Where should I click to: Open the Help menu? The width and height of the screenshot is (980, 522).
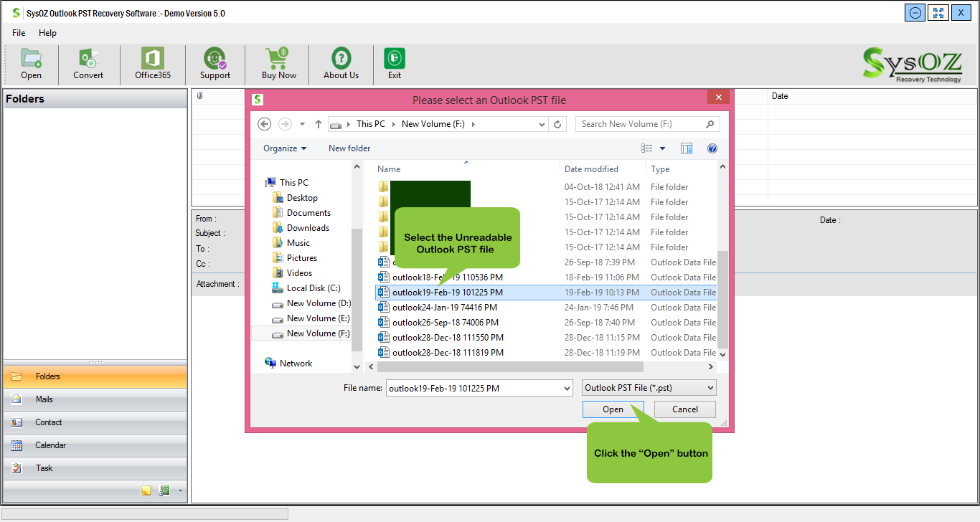point(47,33)
